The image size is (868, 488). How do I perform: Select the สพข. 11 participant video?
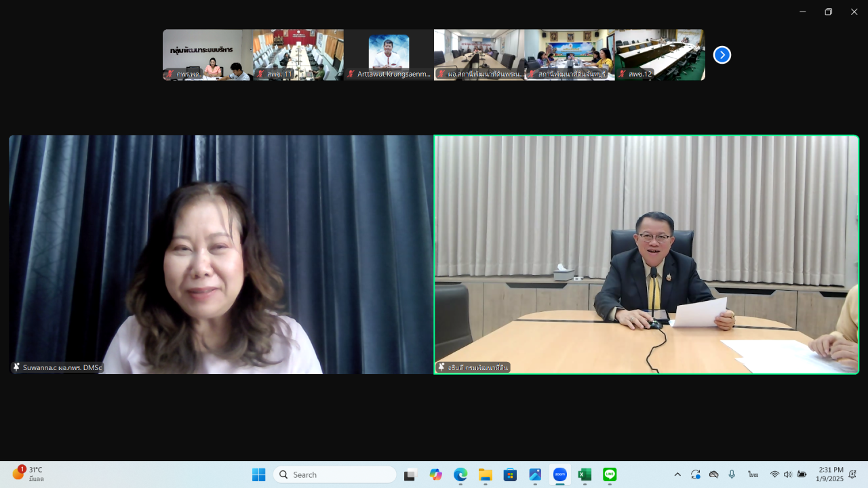(x=298, y=55)
